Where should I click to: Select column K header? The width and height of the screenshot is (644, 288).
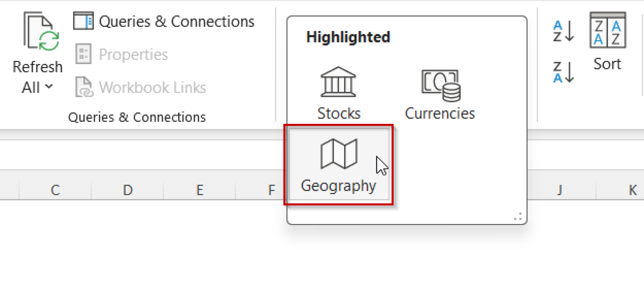pos(631,190)
